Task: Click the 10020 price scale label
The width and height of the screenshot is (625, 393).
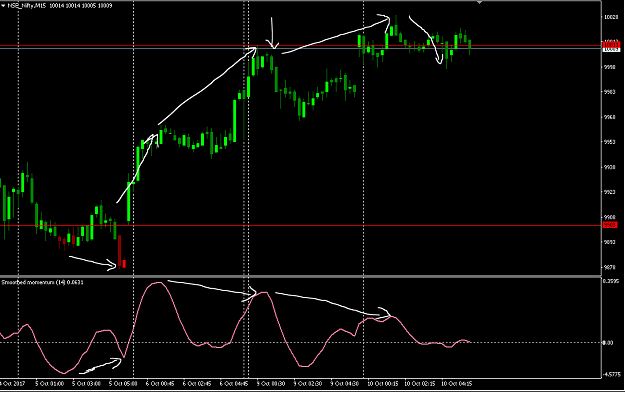Action: [x=611, y=17]
